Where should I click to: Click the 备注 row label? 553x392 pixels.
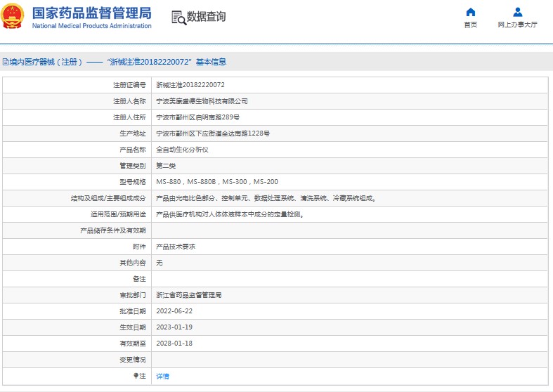[x=139, y=279]
